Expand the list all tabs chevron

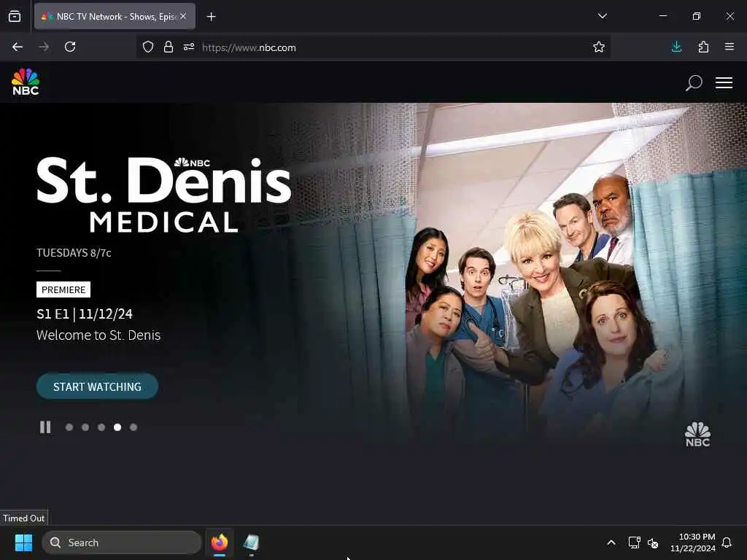602,16
